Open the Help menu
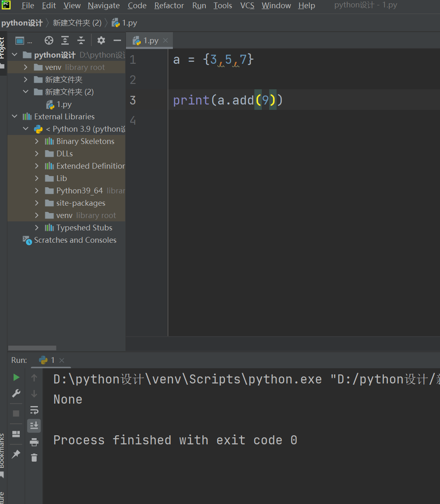 307,6
